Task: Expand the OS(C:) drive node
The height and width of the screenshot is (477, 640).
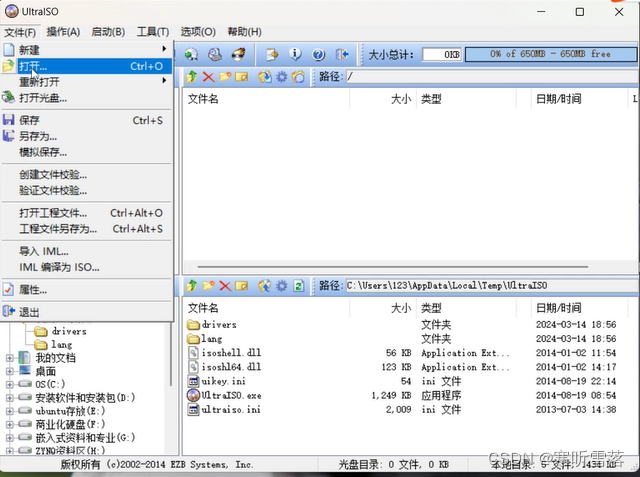Action: point(9,384)
